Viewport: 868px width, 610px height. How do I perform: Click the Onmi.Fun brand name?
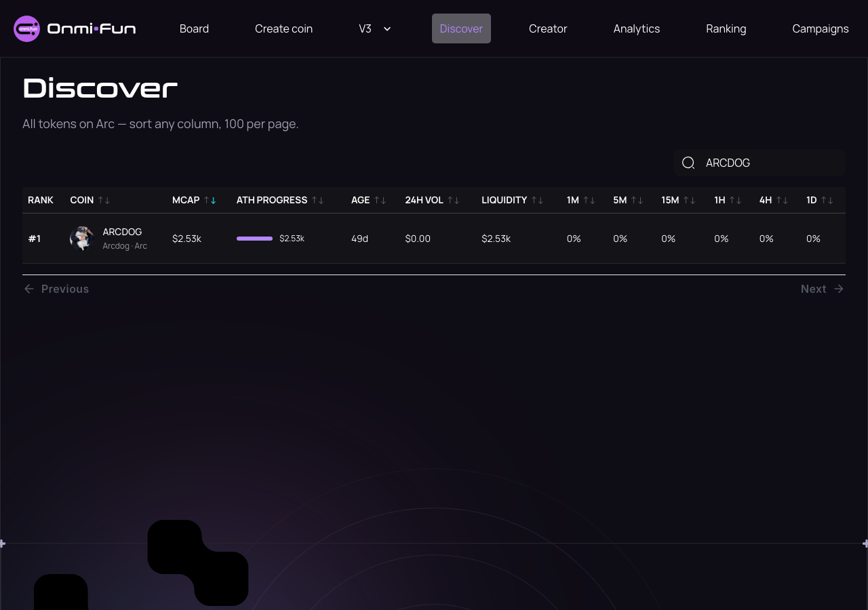[x=92, y=28]
